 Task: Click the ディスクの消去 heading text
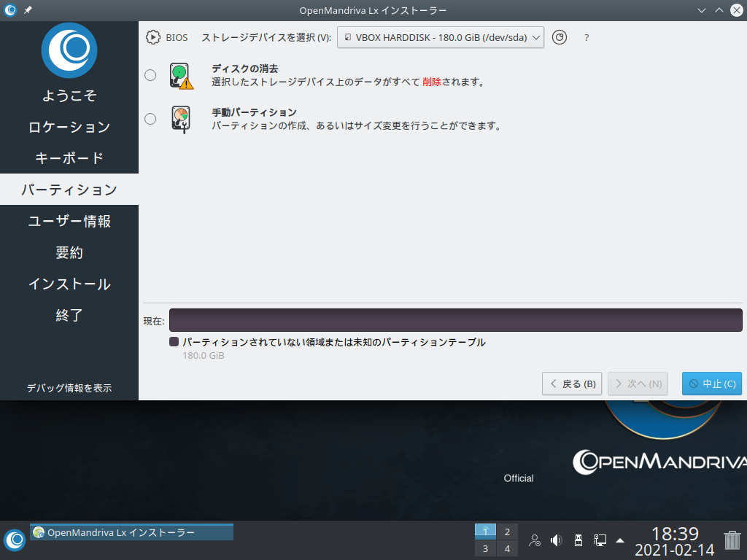(245, 69)
